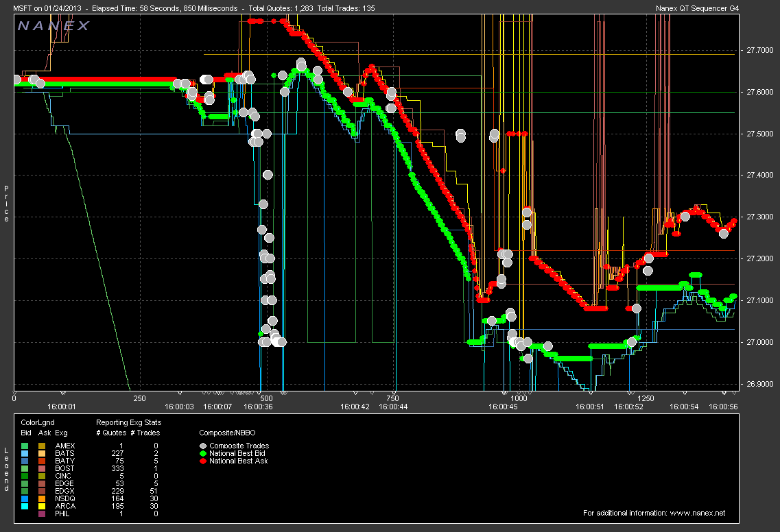The image size is (780, 532).
Task: Click the 16:00:36 time label
Action: pyautogui.click(x=258, y=407)
